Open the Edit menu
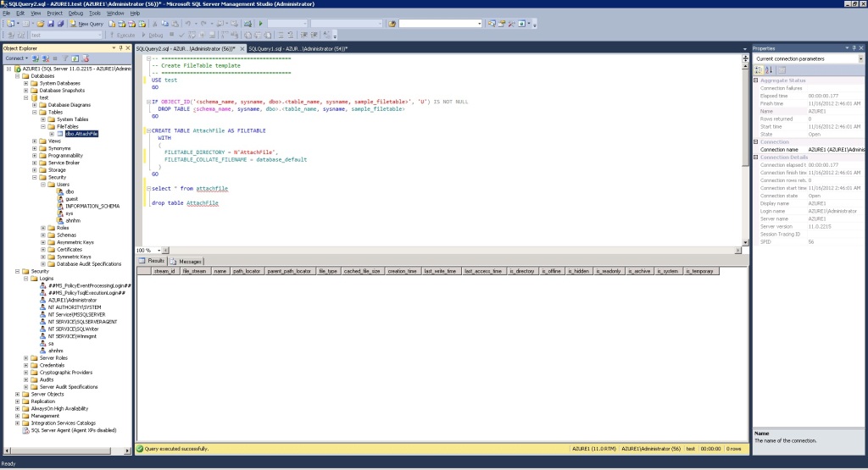Viewport: 868px width, 470px height. pyautogui.click(x=20, y=13)
